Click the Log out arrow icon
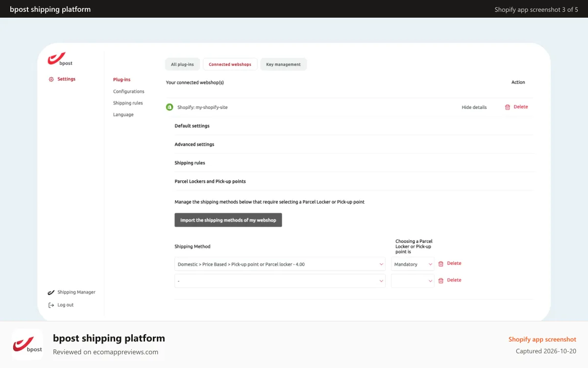588x368 pixels. click(x=51, y=305)
